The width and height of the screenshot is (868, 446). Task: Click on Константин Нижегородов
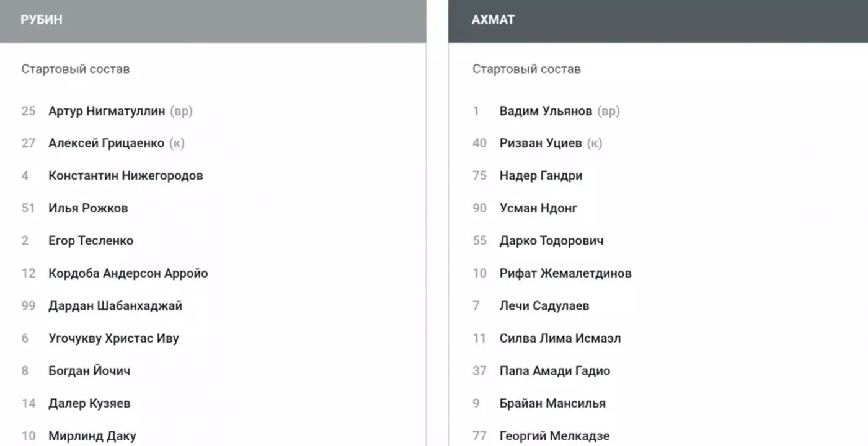(126, 176)
